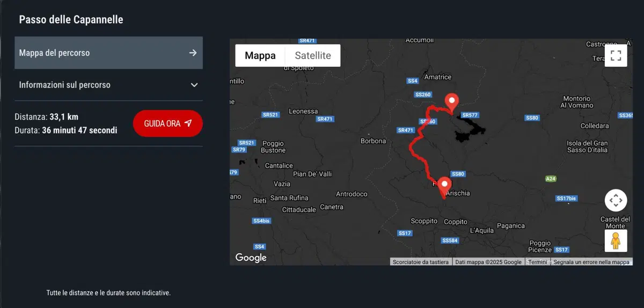Click the L'Aquila label on the map

coord(482,230)
